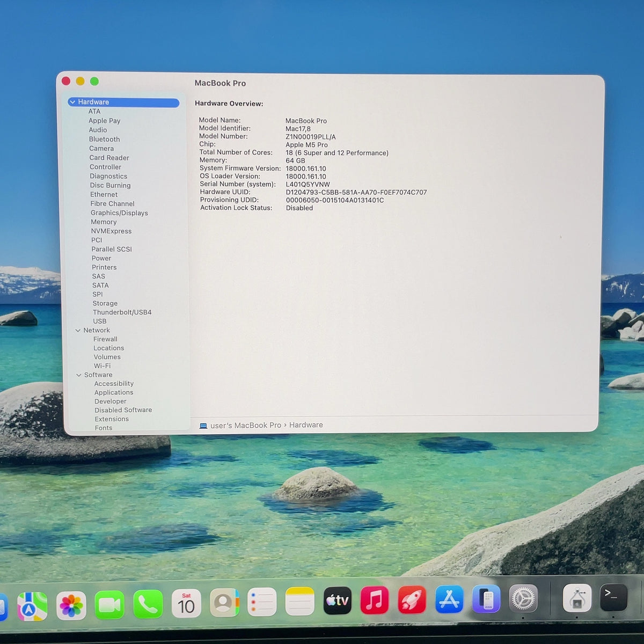Open Firewall under Network
Viewport: 644px width, 644px height.
click(105, 339)
